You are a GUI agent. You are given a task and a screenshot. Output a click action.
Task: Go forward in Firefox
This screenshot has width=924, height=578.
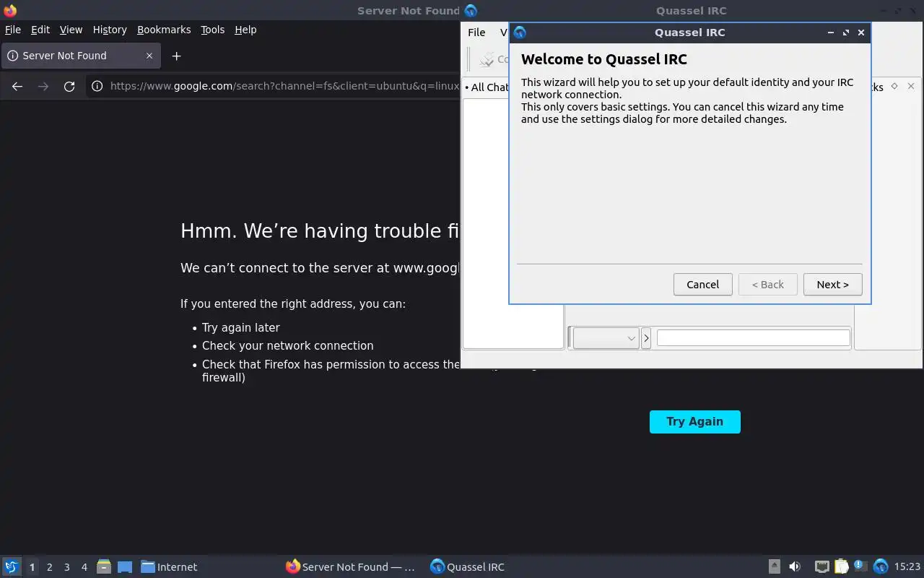[43, 87]
